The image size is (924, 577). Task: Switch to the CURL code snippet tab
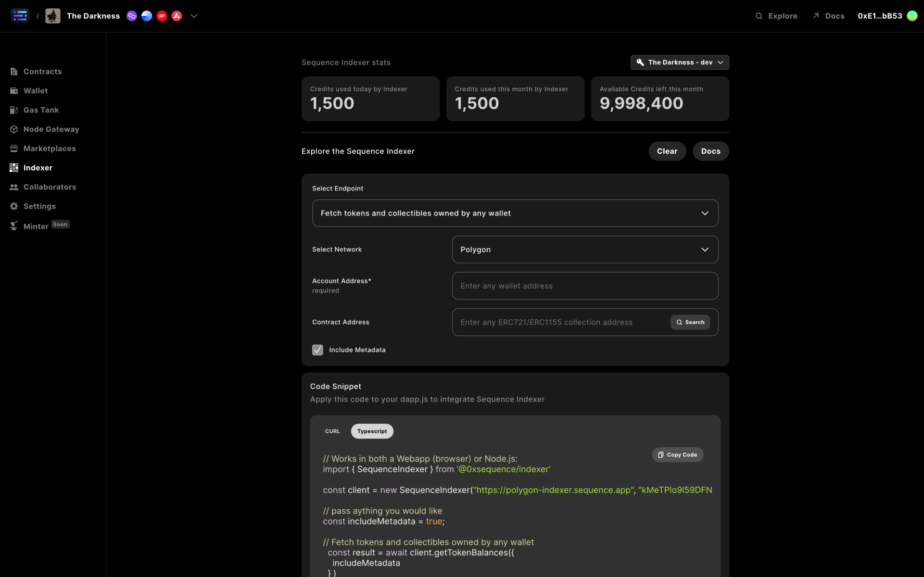click(332, 431)
